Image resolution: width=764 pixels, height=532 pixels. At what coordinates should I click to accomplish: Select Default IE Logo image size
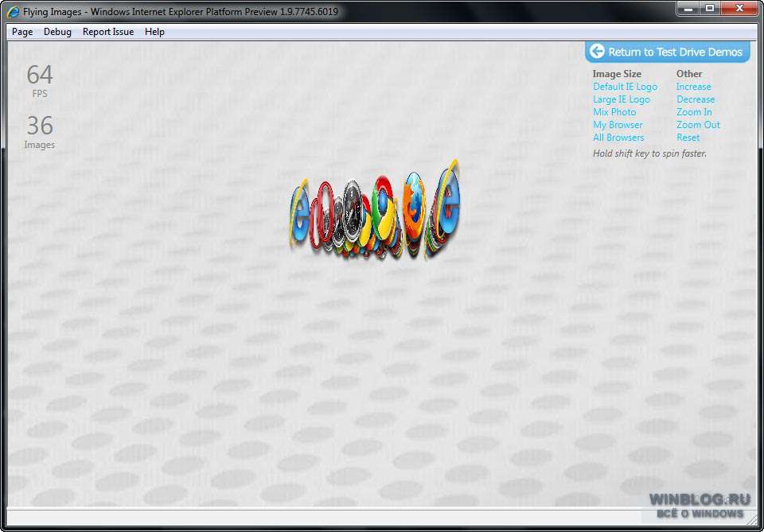point(626,87)
